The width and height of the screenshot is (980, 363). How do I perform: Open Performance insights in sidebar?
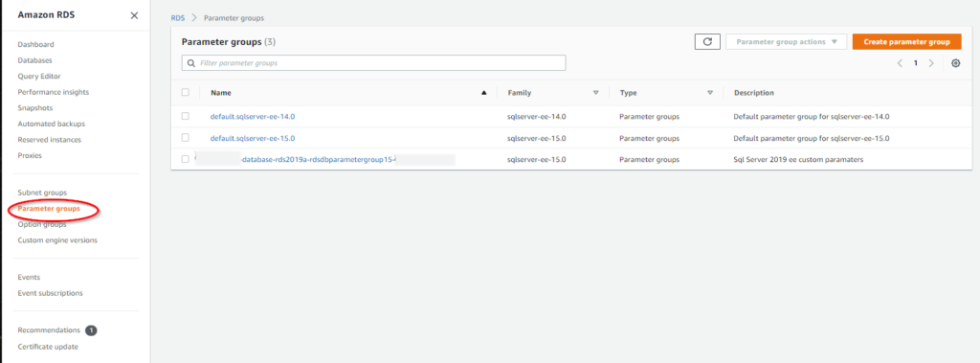[x=54, y=92]
